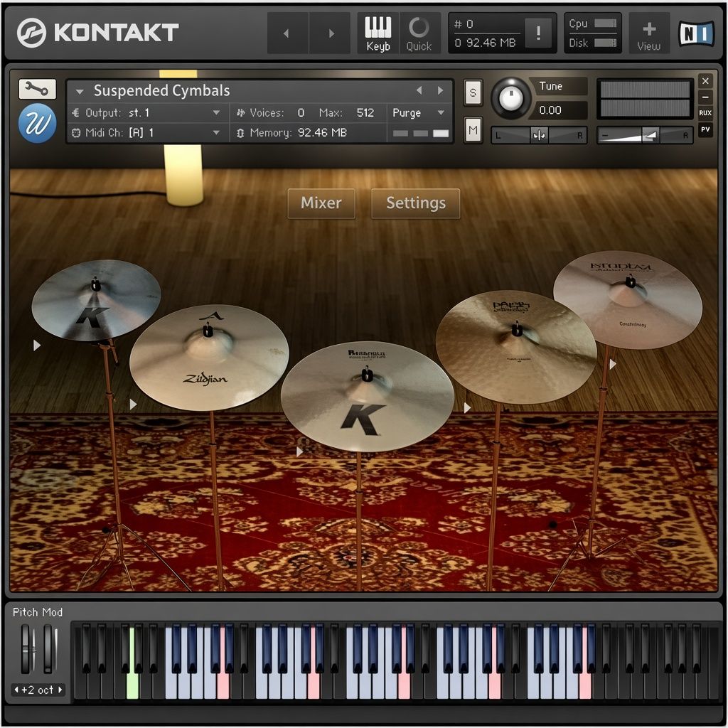Click the Tune value 0.00 field

tap(559, 110)
